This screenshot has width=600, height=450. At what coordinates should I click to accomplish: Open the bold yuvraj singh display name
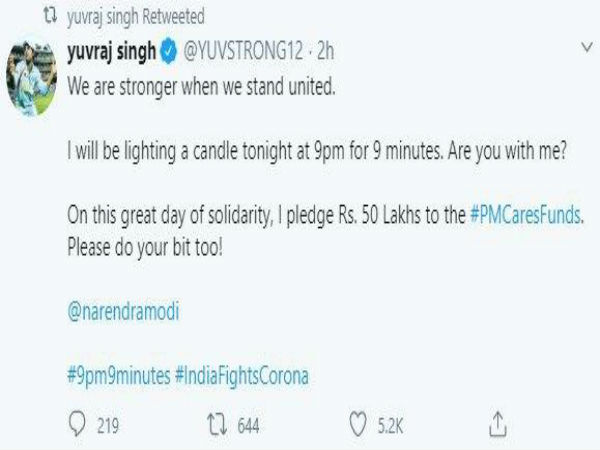(x=111, y=51)
